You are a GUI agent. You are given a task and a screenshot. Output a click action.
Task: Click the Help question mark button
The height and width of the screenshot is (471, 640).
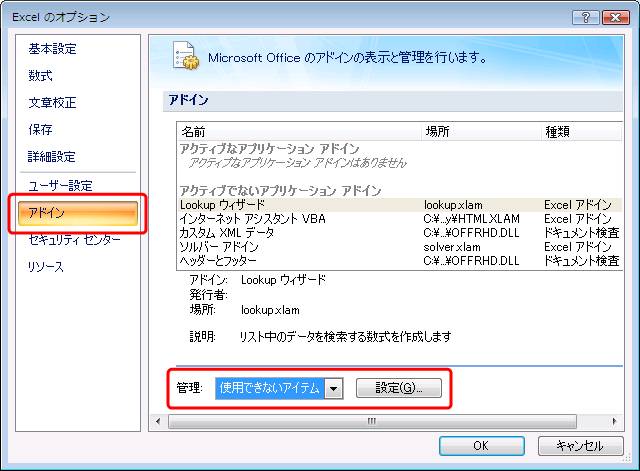tap(584, 17)
